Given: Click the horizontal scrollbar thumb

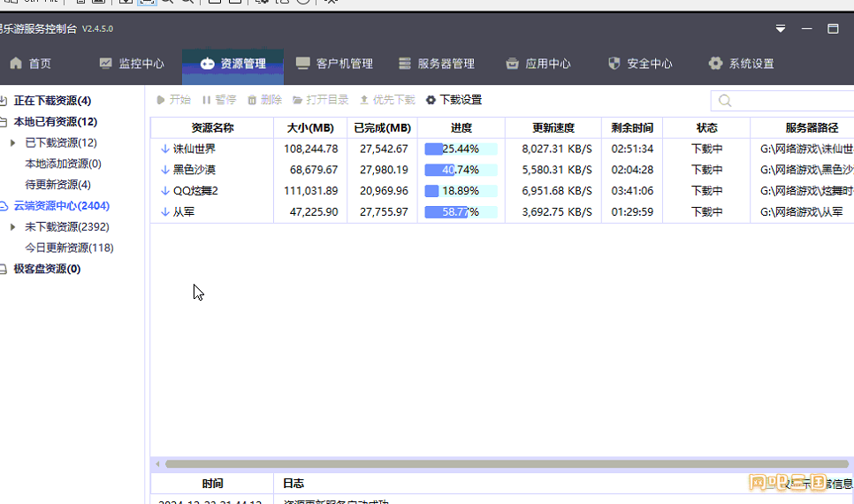Looking at the screenshot, I should coord(507,464).
